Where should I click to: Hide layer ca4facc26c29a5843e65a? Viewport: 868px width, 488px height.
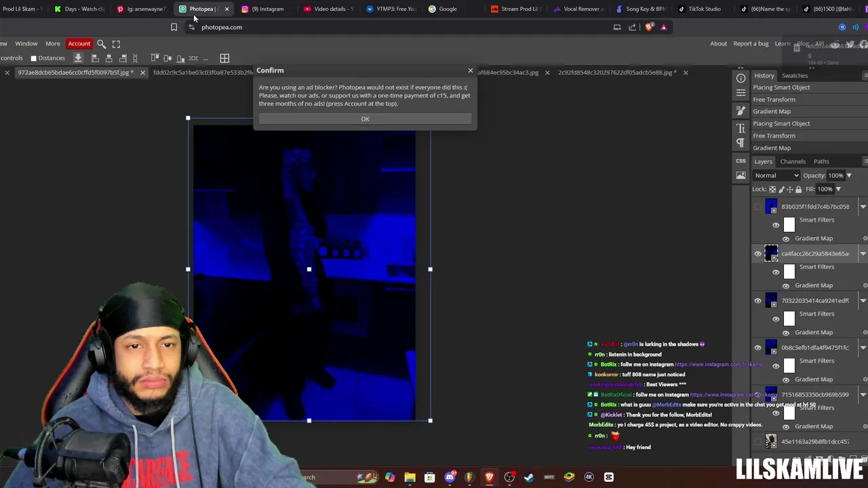point(757,253)
